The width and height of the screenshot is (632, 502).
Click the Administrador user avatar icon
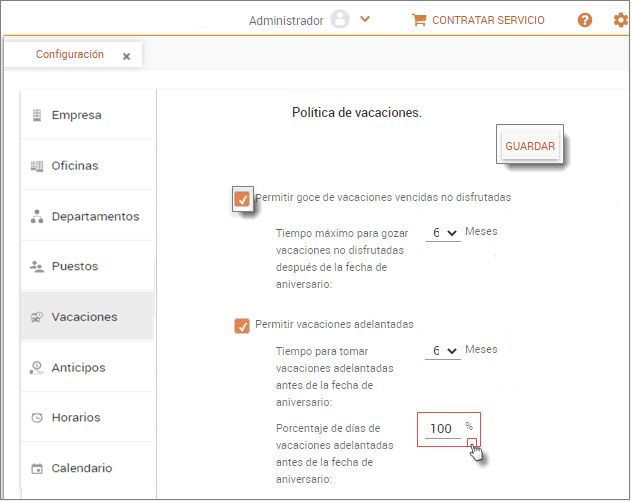[340, 20]
